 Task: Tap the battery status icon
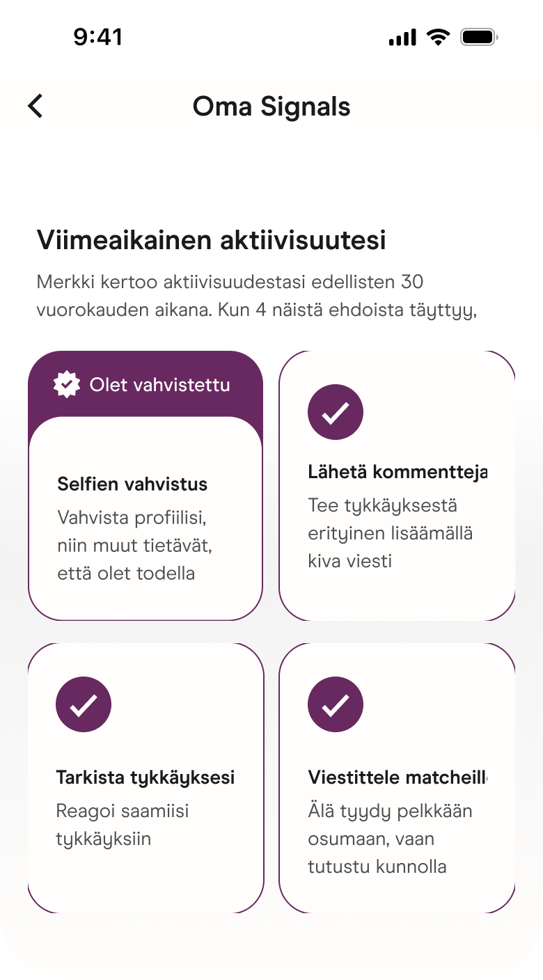(479, 37)
